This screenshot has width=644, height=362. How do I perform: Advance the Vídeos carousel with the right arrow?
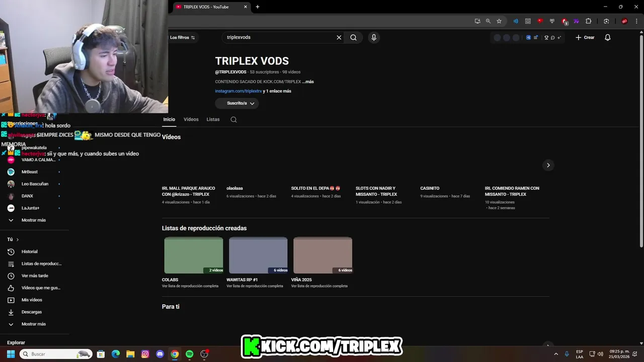(548, 165)
